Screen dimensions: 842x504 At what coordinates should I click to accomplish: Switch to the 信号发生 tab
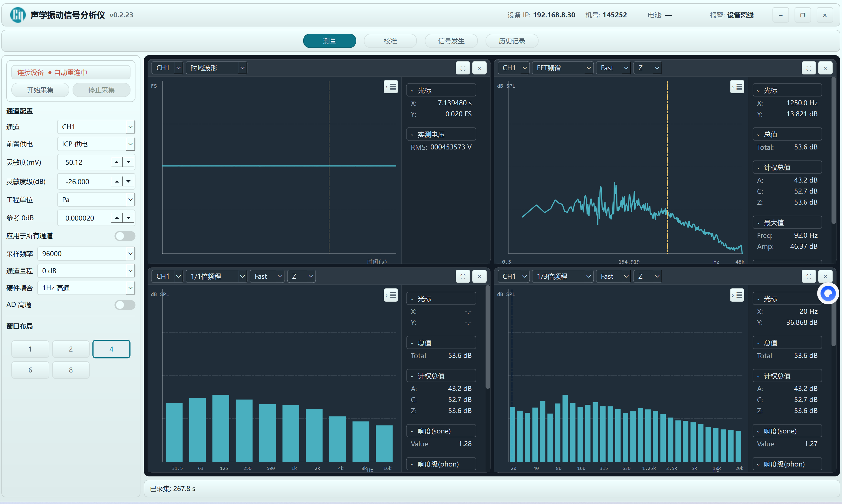coord(451,41)
